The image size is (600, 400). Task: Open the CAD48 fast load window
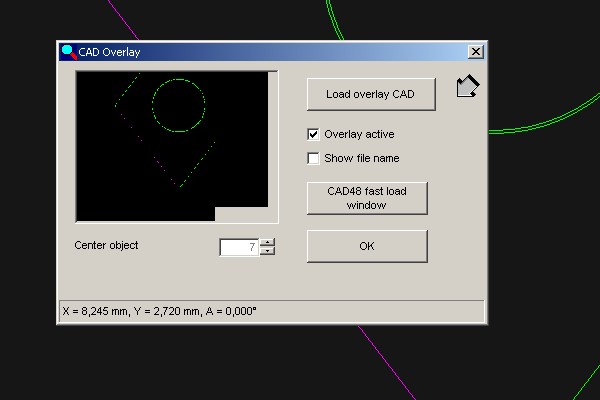[x=366, y=198]
